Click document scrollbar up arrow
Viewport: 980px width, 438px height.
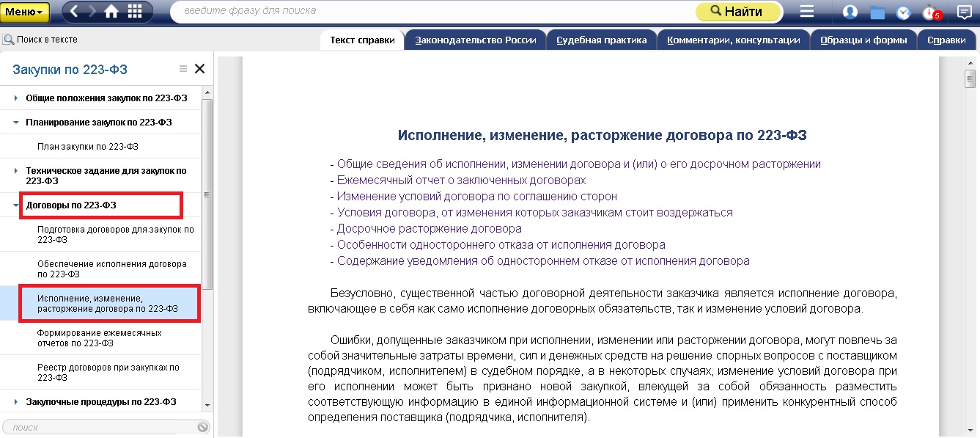click(x=970, y=63)
